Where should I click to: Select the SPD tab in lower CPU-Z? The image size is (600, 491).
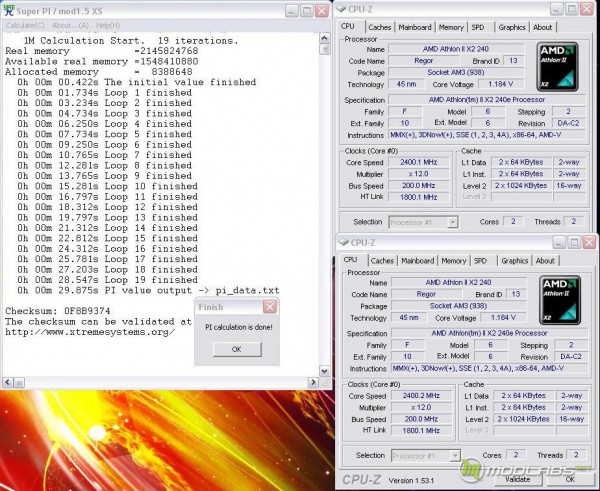point(480,261)
